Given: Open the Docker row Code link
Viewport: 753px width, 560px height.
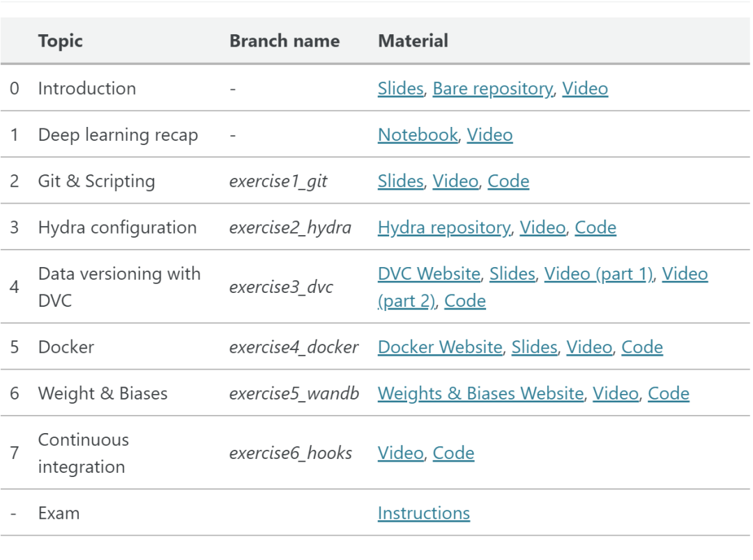Looking at the screenshot, I should pos(642,347).
